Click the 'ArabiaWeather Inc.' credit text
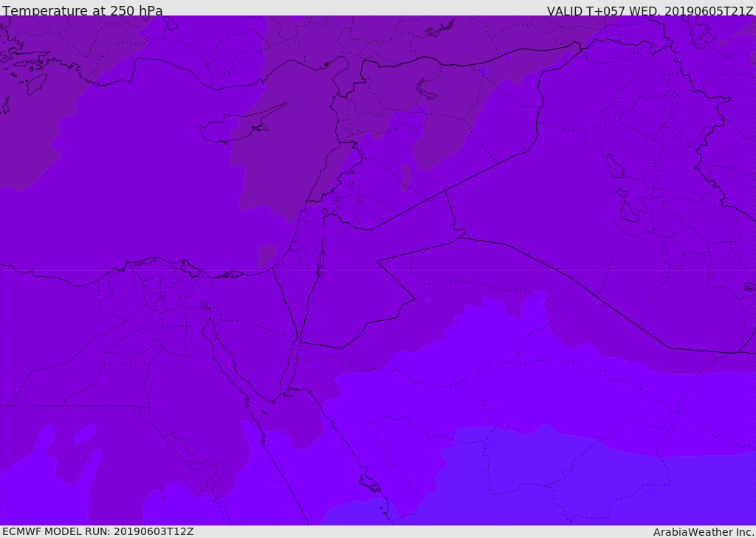This screenshot has width=756, height=538. coord(703,532)
